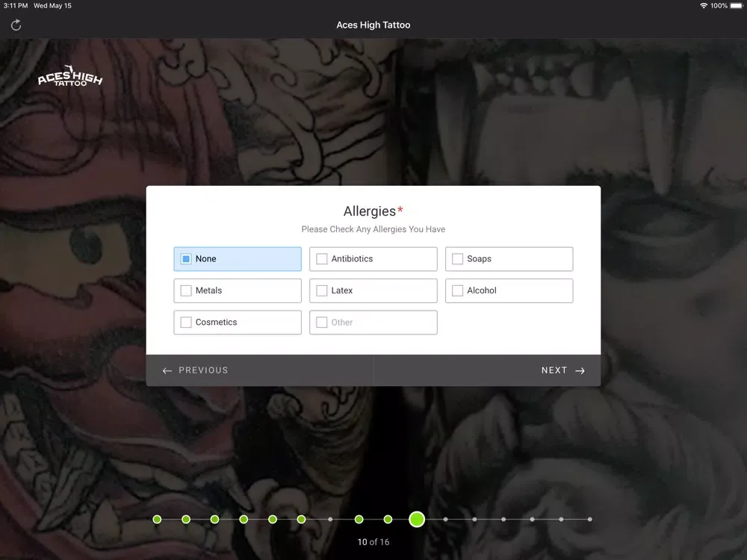Jump to step 1 progress dot
Viewport: 747px width, 560px height.
157,520
